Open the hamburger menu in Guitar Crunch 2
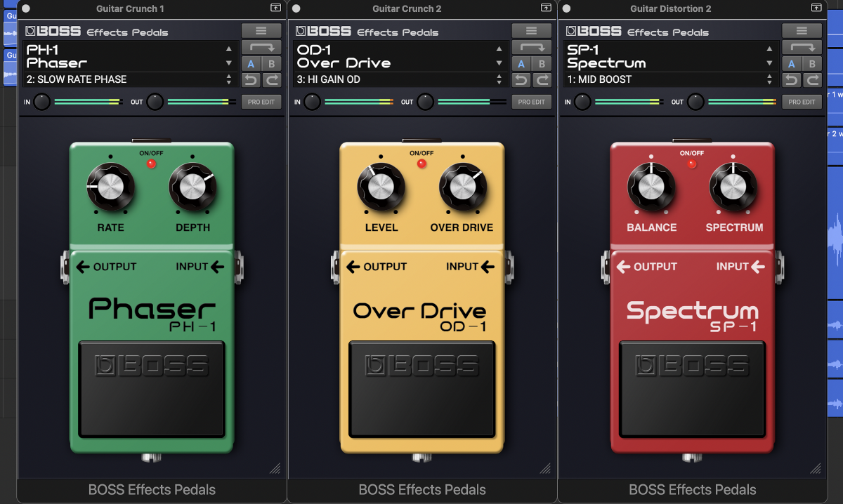The image size is (843, 504). coord(532,31)
